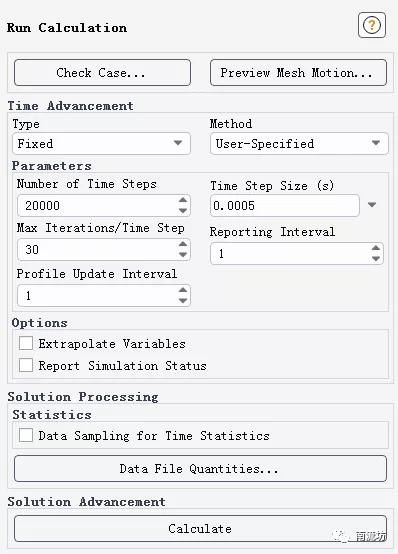Decrease Profile Update Interval with down arrow

(x=183, y=301)
